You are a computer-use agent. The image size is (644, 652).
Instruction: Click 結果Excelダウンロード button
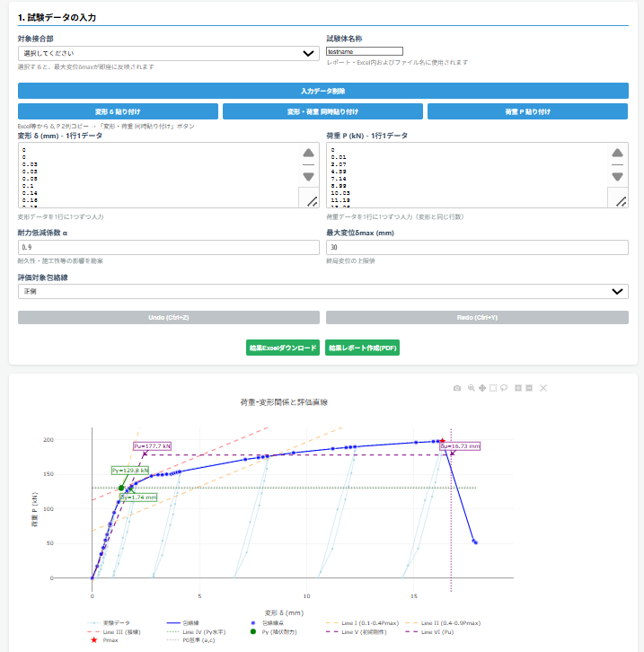[283, 348]
